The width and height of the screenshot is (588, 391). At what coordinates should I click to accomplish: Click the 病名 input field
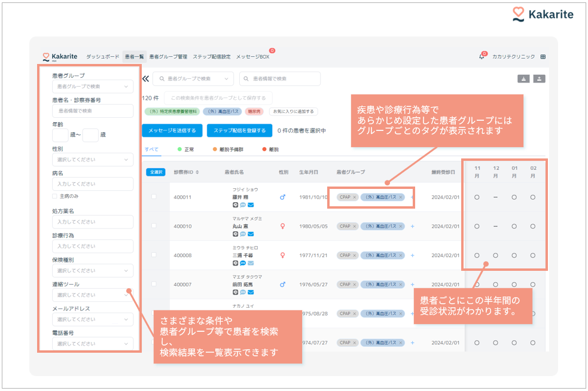pos(93,184)
